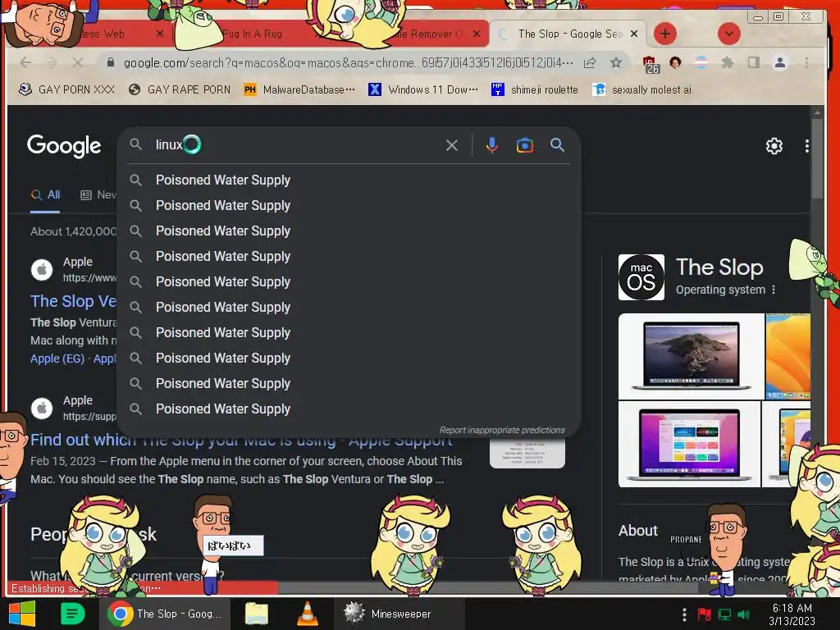
Task: Click the 'About 1,420,000' results count
Action: pyautogui.click(x=73, y=231)
